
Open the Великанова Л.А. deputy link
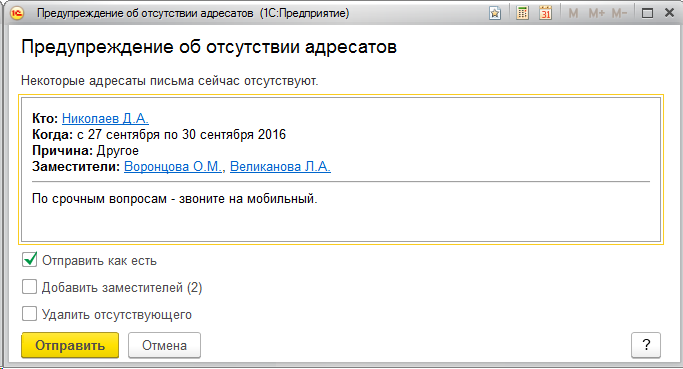click(x=280, y=166)
